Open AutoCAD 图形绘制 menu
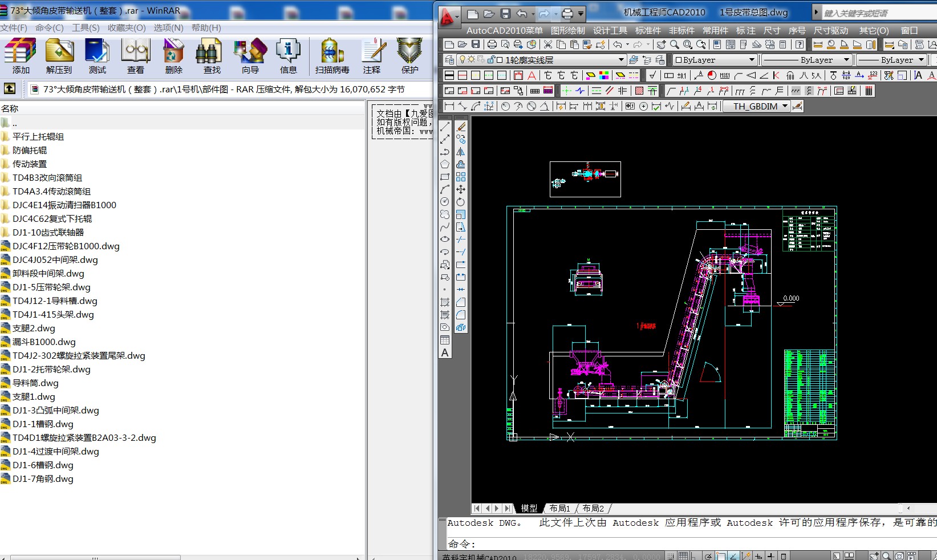The image size is (937, 560). tap(568, 30)
